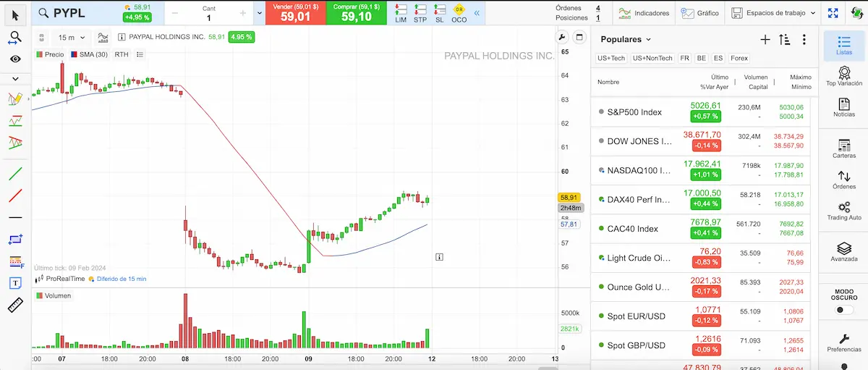The width and height of the screenshot is (868, 370).
Task: Click the fullscreen expand icon
Action: pos(834,13)
